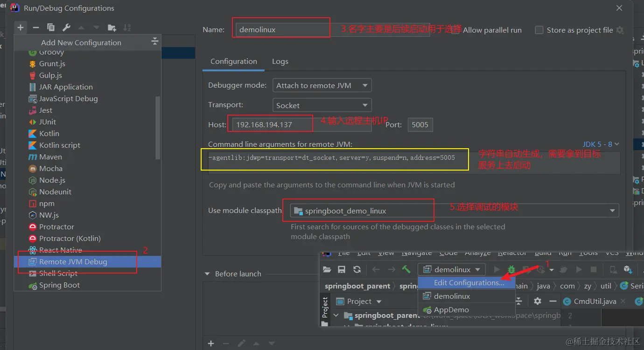Click the wrench Edit Templates icon

(x=66, y=27)
